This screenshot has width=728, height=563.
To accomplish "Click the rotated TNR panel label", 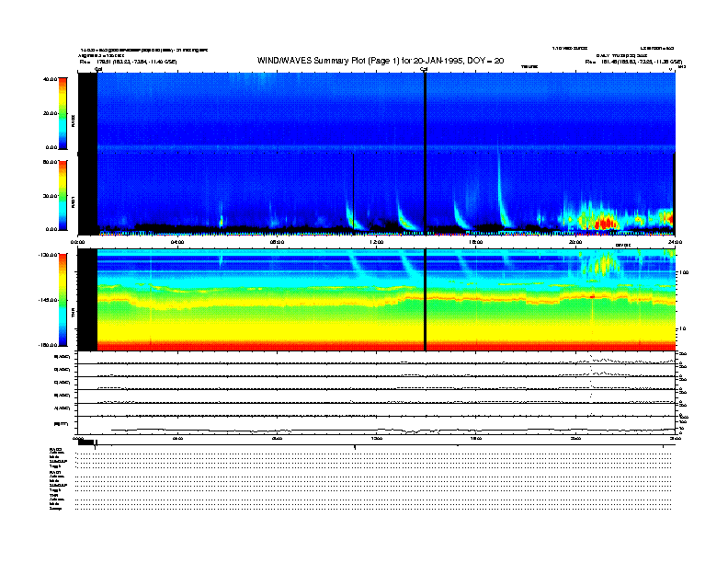I will pos(74,312).
